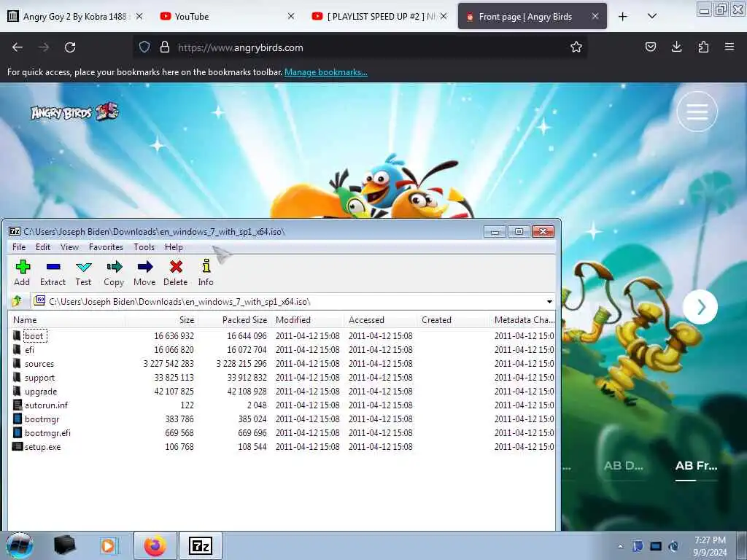This screenshot has width=747, height=560.
Task: Open the tracking protection shield icon
Action: (144, 47)
